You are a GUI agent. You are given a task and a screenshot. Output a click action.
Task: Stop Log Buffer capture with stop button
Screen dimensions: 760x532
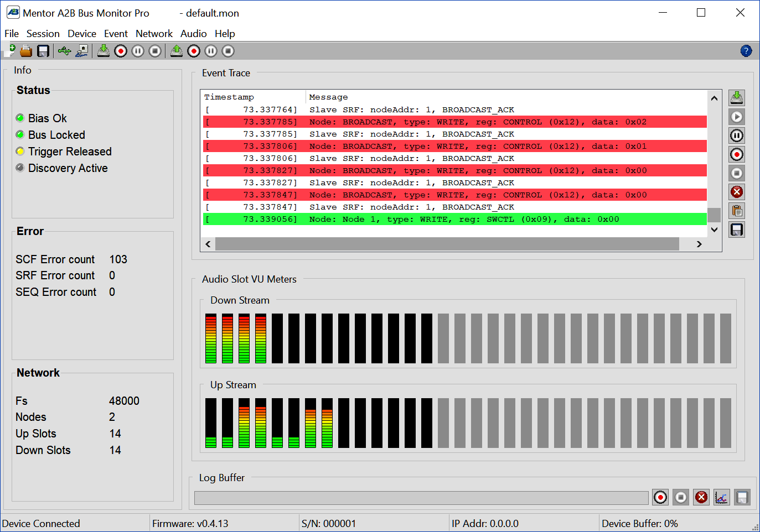(x=681, y=497)
